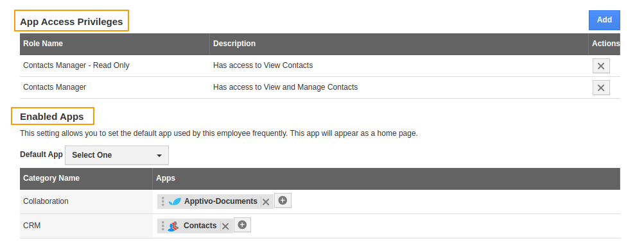The width and height of the screenshot is (644, 250).
Task: Click the App Access Privileges heading
Action: click(71, 22)
